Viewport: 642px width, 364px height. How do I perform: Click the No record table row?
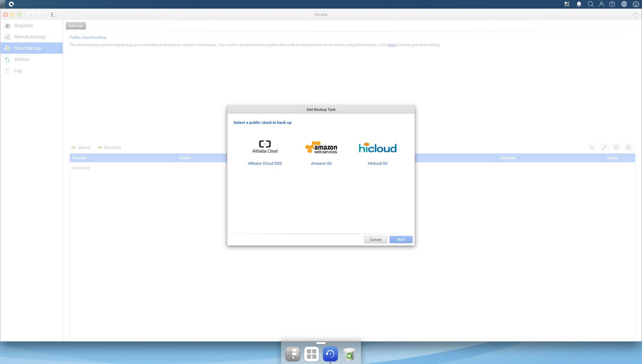352,168
